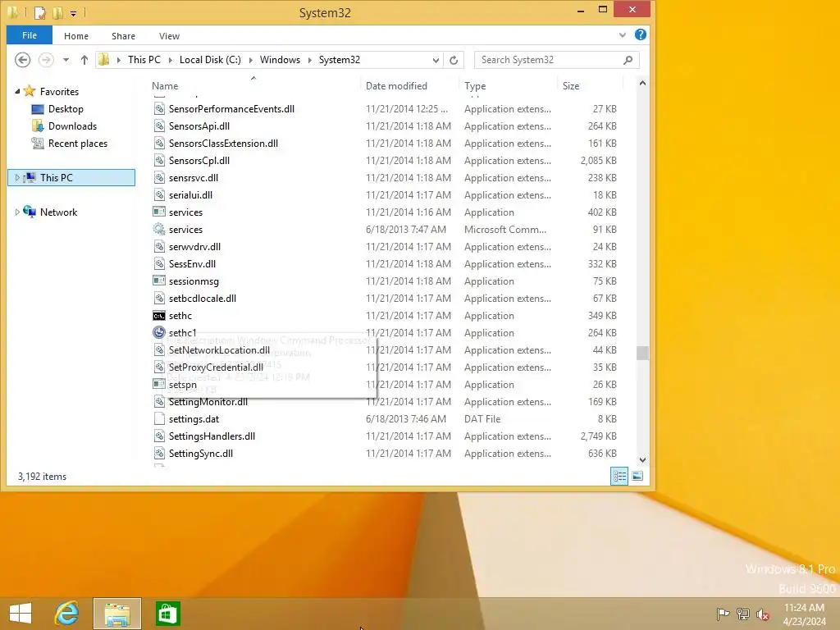The image size is (840, 630).
Task: Select the SettingsHandlers.dll file icon
Action: tap(159, 436)
